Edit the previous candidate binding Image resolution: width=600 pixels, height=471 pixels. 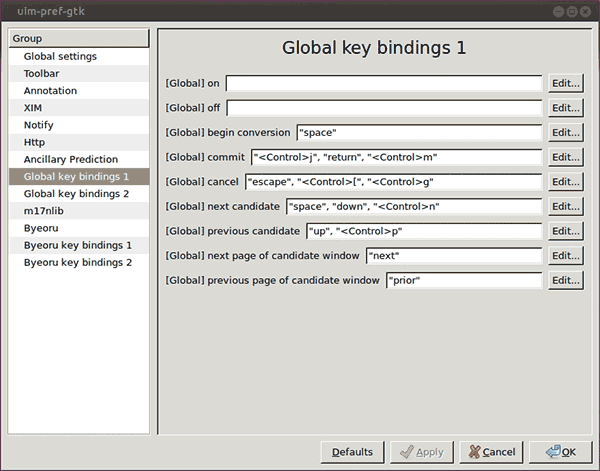pos(566,231)
